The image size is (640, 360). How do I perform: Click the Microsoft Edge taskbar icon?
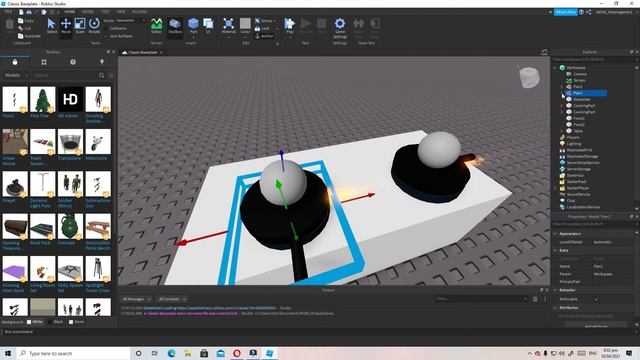pos(171,353)
